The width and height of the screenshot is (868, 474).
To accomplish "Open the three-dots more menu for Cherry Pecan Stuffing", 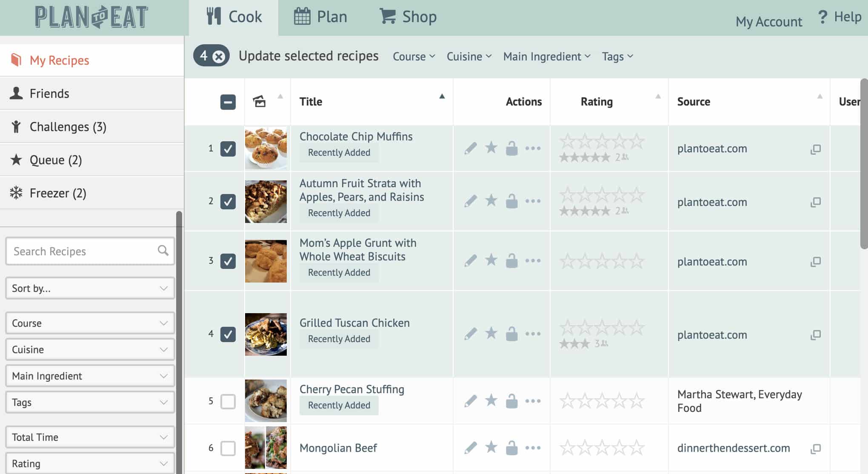I will 533,401.
